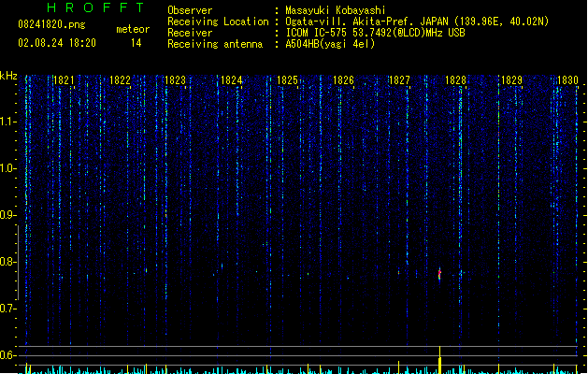Click the 1826 time marker

point(343,80)
